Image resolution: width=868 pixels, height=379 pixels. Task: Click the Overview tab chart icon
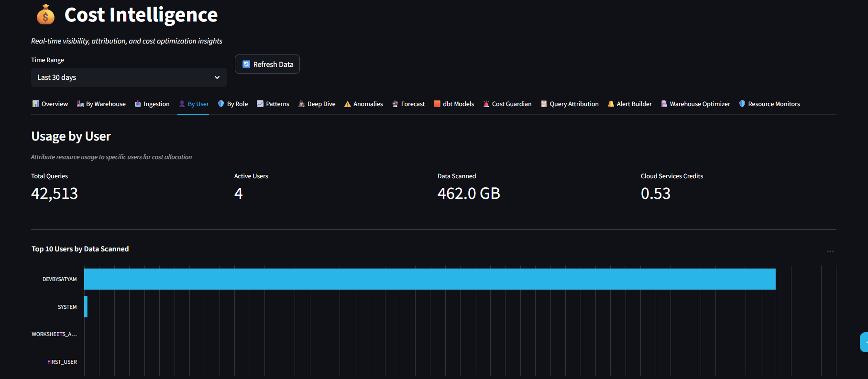coord(35,104)
